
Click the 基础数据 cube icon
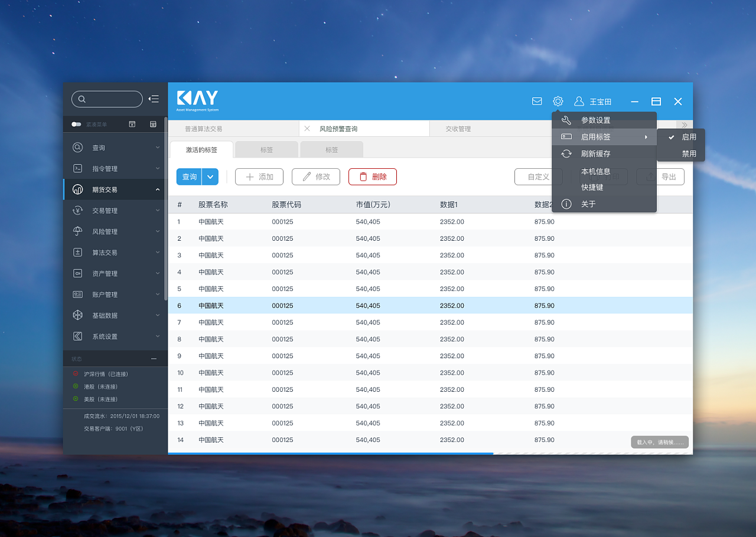coord(78,315)
